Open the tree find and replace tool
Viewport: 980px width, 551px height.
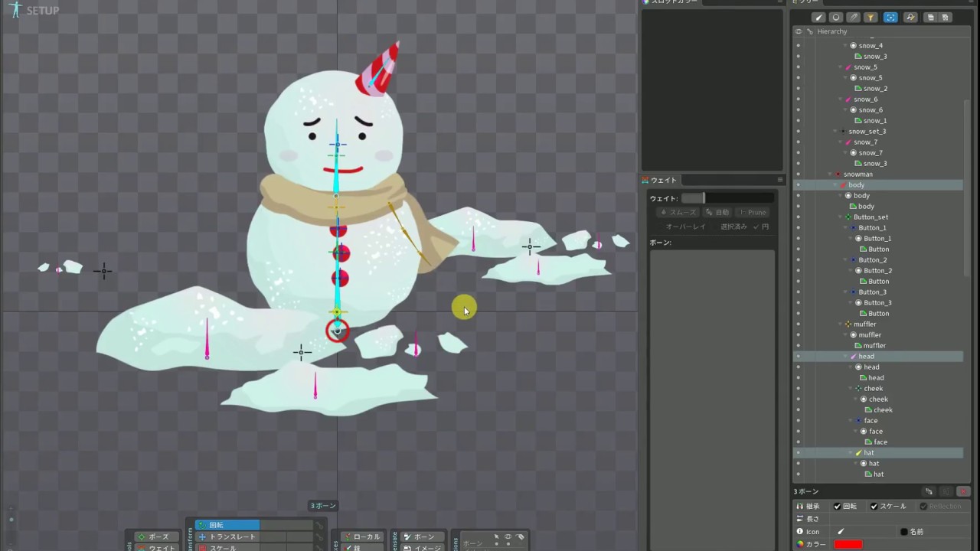(910, 18)
